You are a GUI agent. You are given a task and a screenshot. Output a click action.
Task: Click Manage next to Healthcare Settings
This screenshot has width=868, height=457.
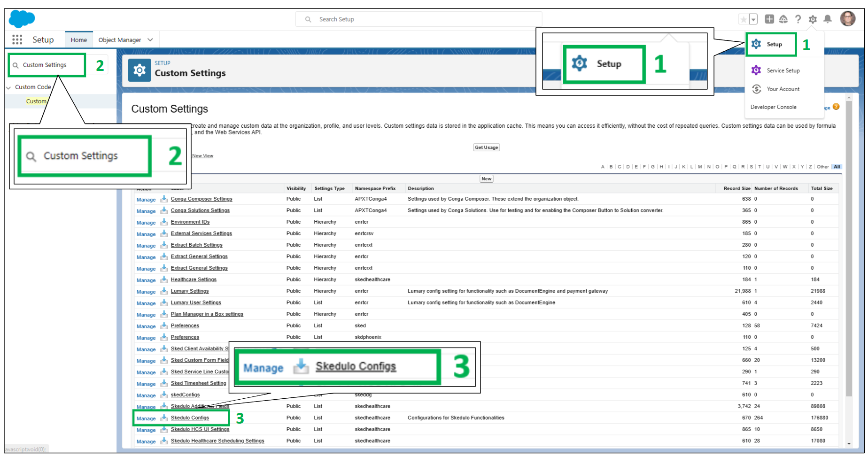coord(146,280)
